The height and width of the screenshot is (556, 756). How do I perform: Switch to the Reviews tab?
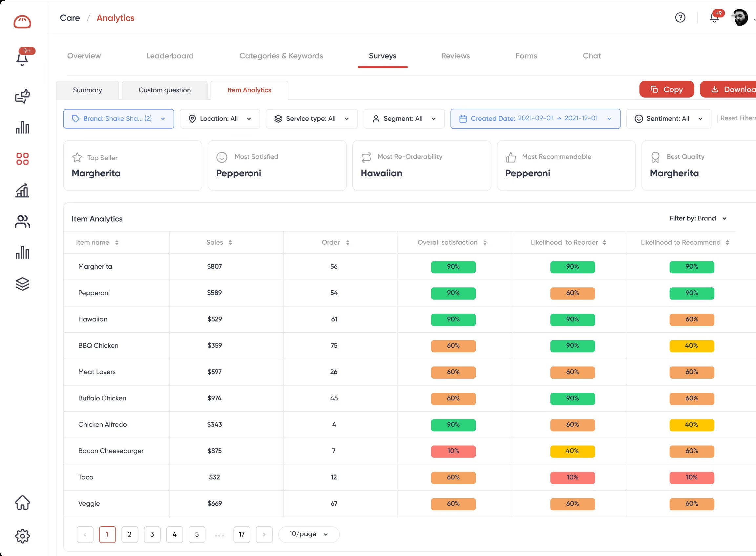pos(455,56)
